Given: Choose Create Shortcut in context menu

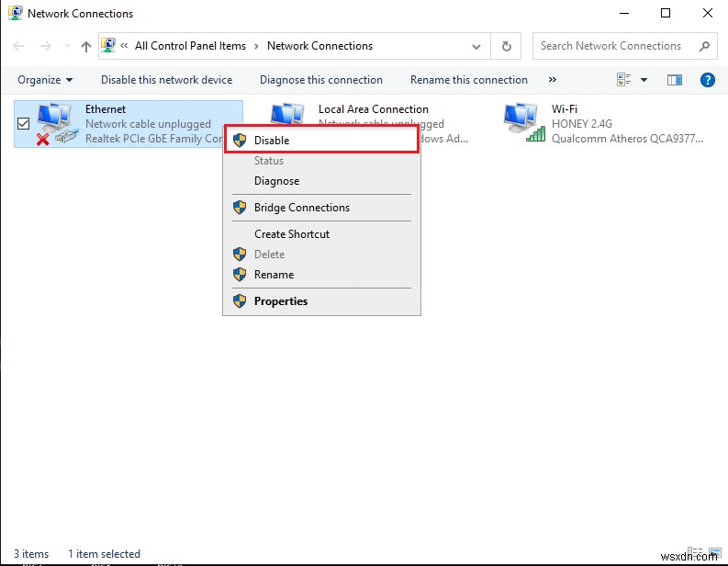Looking at the screenshot, I should [321, 233].
